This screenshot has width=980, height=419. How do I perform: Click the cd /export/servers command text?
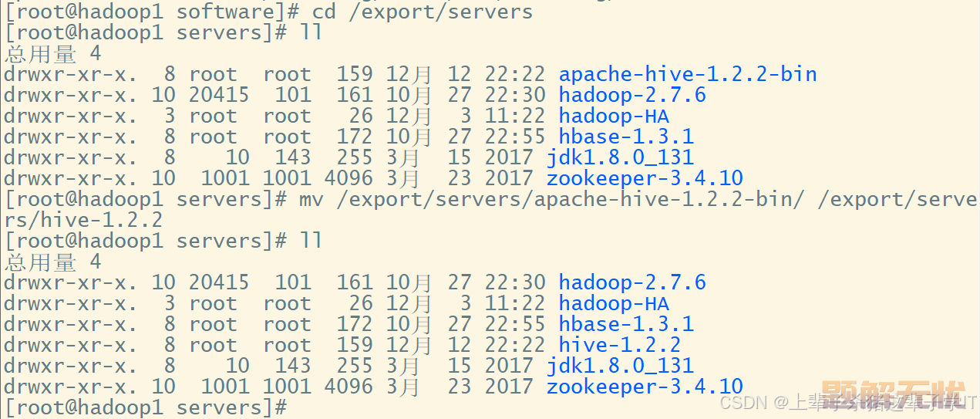(x=423, y=12)
